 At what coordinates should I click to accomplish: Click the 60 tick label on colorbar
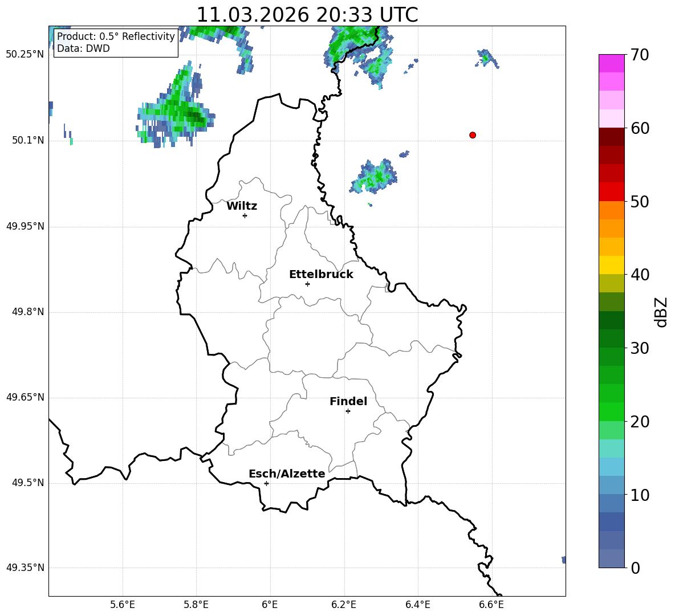pyautogui.click(x=640, y=128)
